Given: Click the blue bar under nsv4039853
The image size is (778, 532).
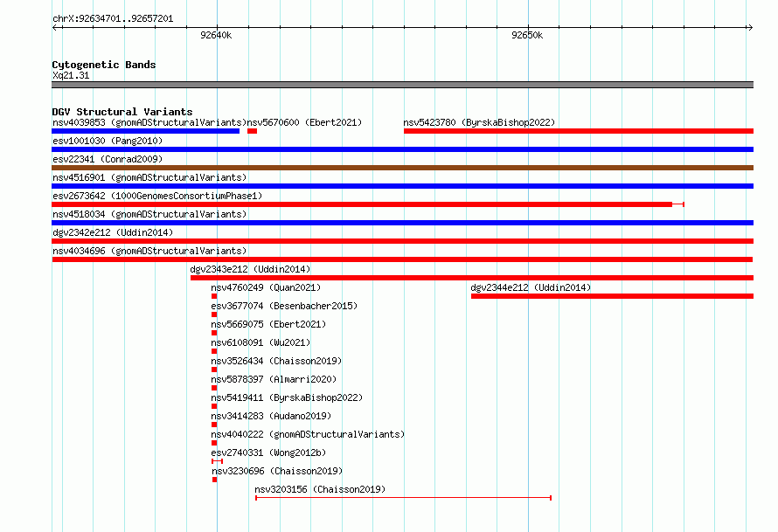Looking at the screenshot, I should click(145, 131).
